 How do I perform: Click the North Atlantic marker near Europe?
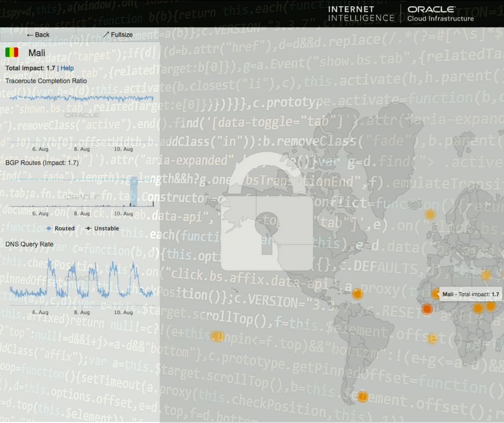point(429,215)
